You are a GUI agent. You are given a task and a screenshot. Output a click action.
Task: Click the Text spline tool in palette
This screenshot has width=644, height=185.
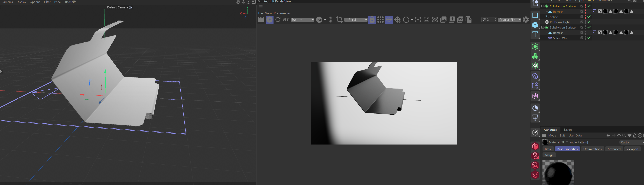[x=535, y=34]
